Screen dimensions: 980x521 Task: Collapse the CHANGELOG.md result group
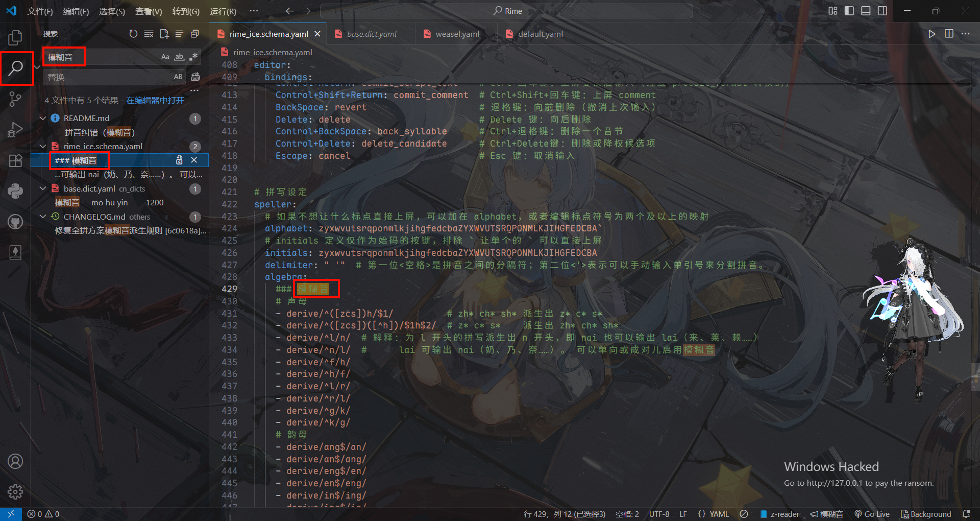[x=43, y=217]
